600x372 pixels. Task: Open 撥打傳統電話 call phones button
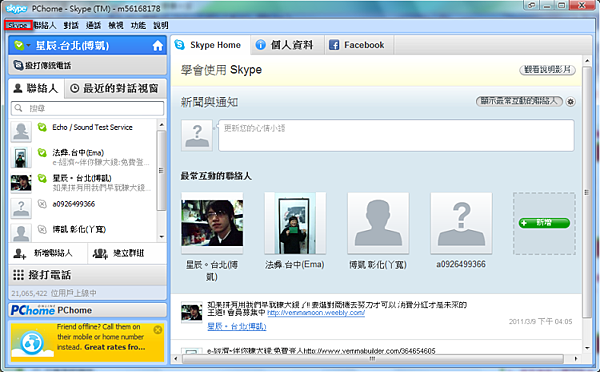pos(87,65)
